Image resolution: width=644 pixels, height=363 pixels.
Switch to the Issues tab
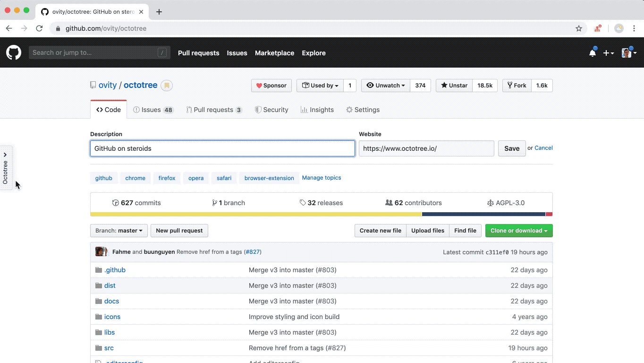[x=153, y=110]
